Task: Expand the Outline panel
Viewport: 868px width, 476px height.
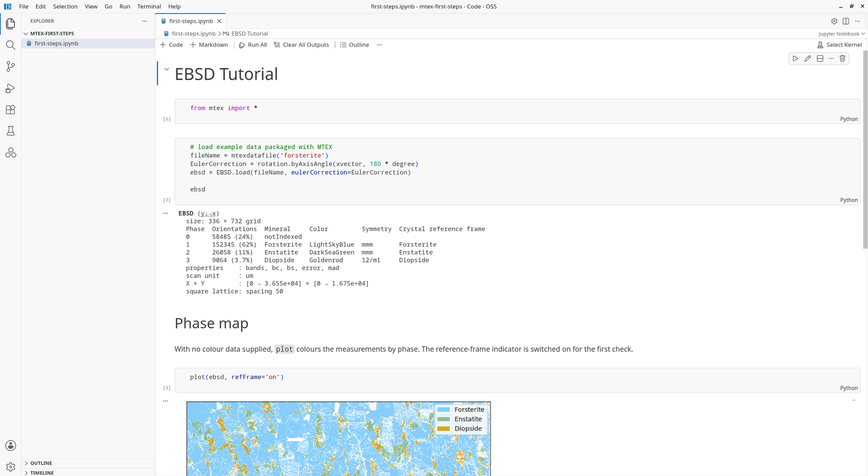Action: coord(88,463)
